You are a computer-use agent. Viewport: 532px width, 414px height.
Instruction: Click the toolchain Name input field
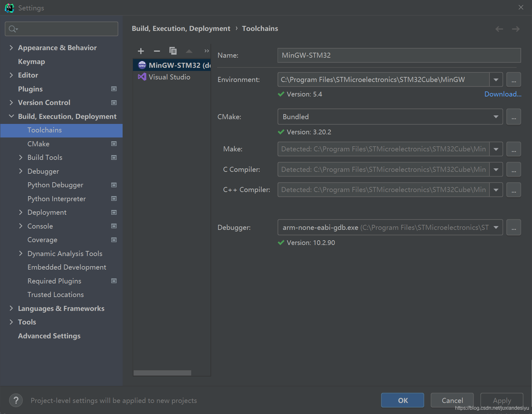click(x=399, y=55)
